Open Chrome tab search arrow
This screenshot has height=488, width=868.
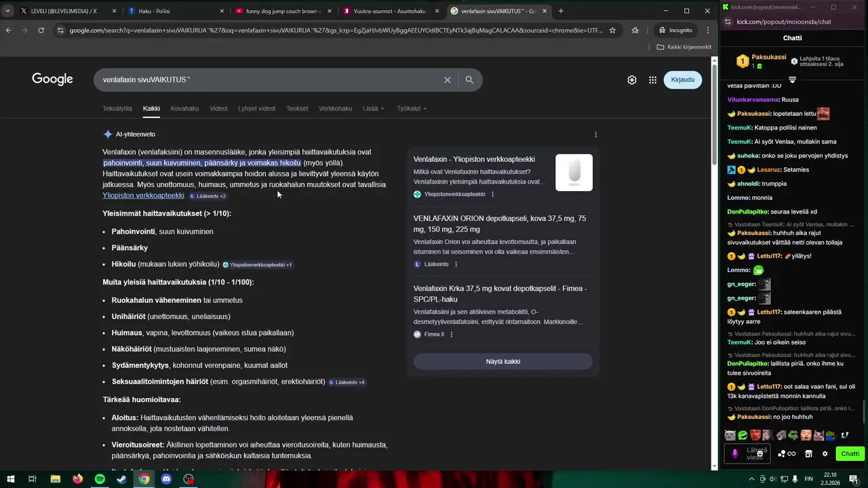[x=7, y=11]
